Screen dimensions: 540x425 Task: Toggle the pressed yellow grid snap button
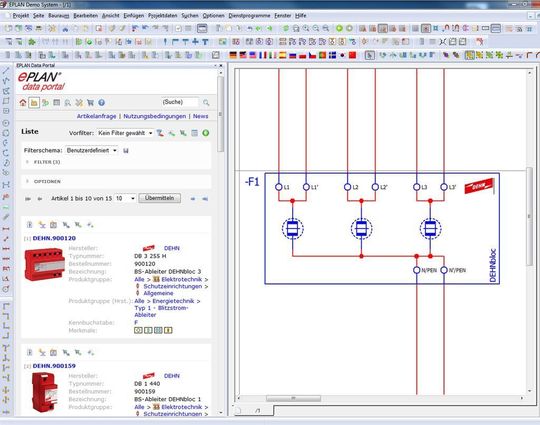469,55
